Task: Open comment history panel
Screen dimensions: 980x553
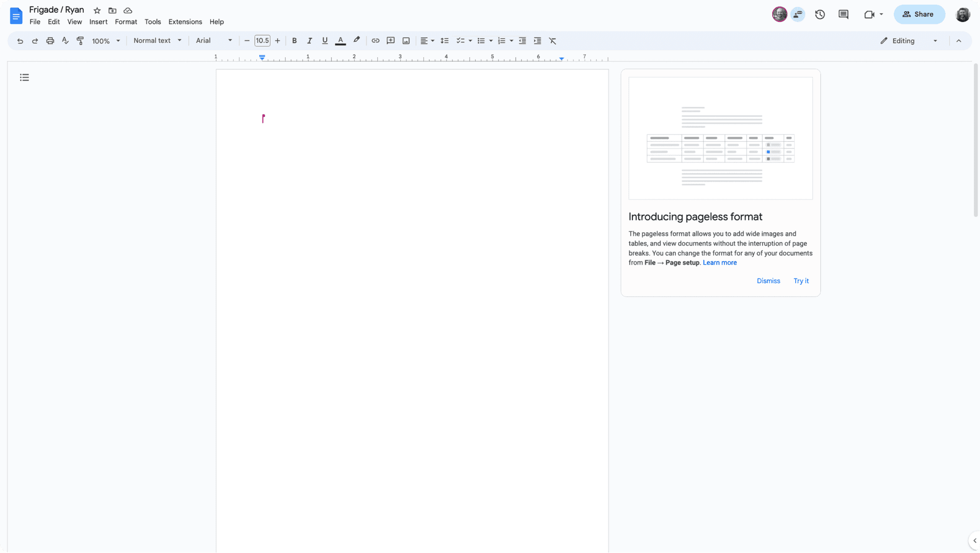Action: (x=844, y=15)
